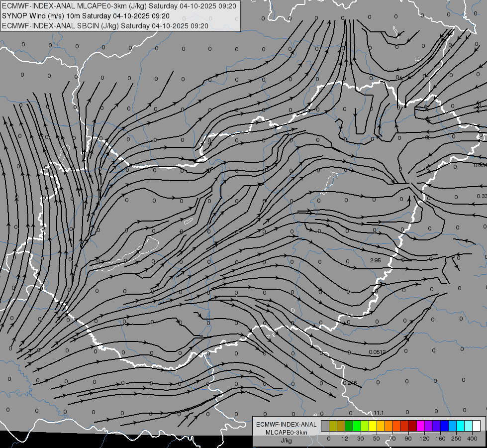Viewport: 487px width, 448px height.
Task: Click the pure blue legend swatch
Action: click(445, 426)
